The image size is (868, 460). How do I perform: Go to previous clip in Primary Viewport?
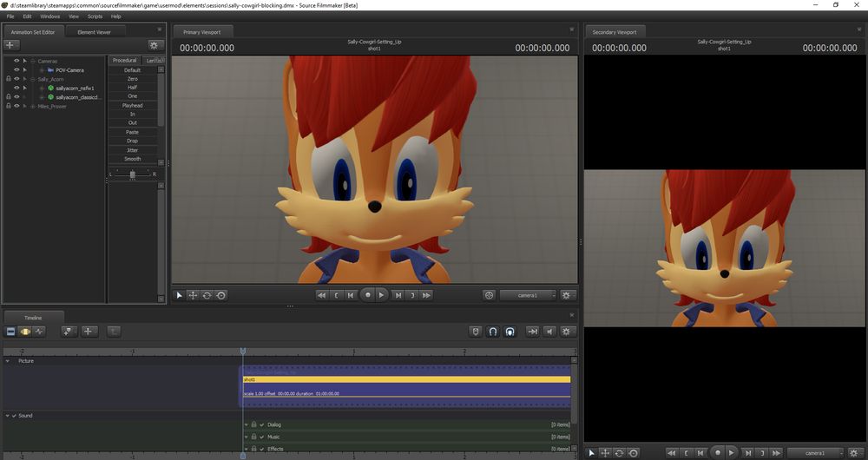[x=336, y=296]
